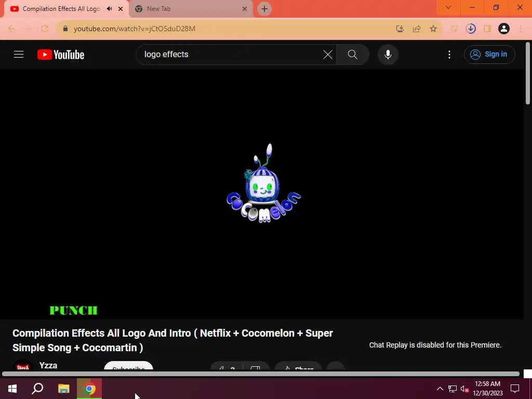Screen dimensions: 532x399
Task: Reload the current page
Action: (x=45, y=29)
